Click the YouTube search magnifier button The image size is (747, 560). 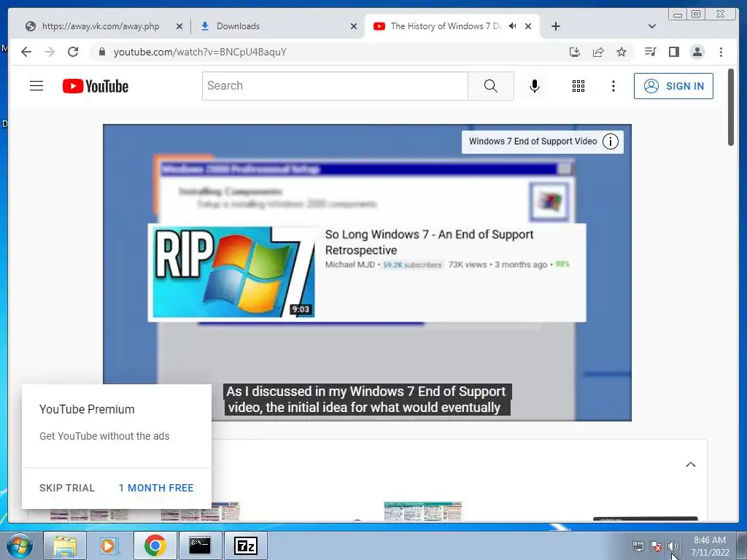point(491,86)
